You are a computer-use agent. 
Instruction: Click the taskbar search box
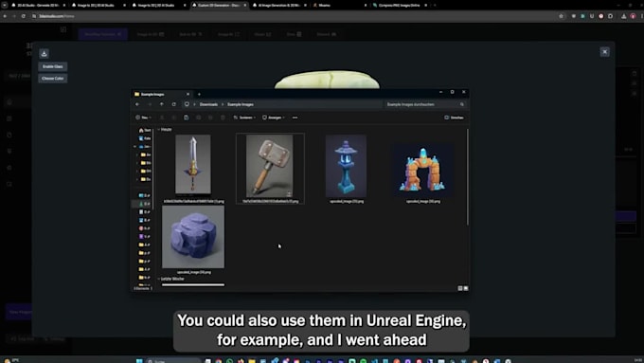click(x=173, y=361)
